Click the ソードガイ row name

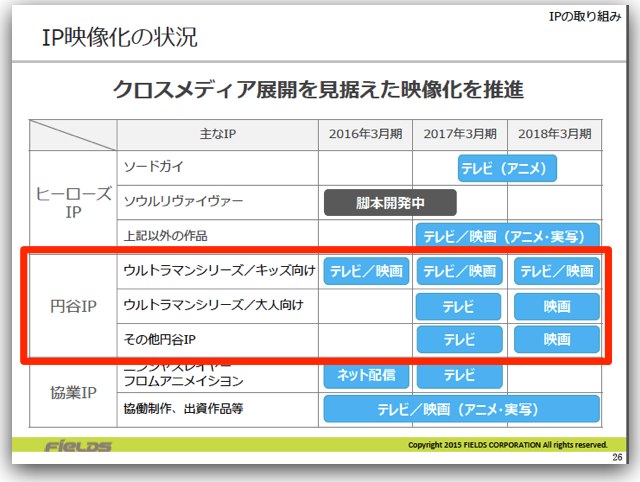pos(154,167)
